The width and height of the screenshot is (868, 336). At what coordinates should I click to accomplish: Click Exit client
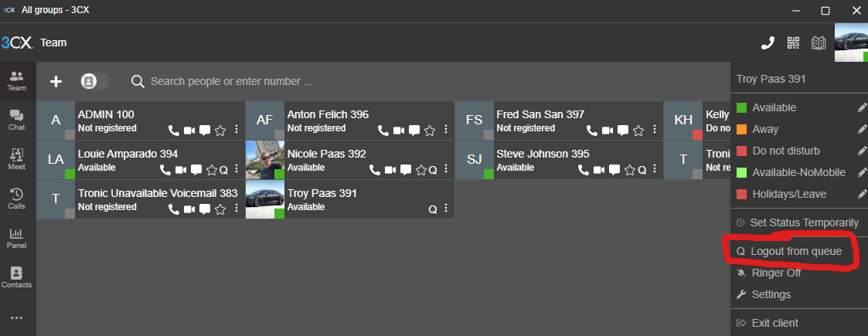(774, 323)
